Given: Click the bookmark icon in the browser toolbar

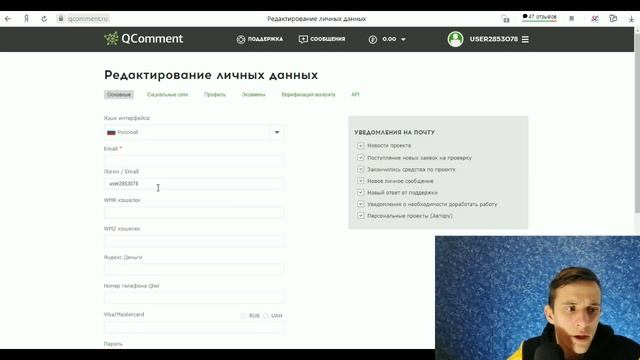Looking at the screenshot, I should [x=571, y=19].
